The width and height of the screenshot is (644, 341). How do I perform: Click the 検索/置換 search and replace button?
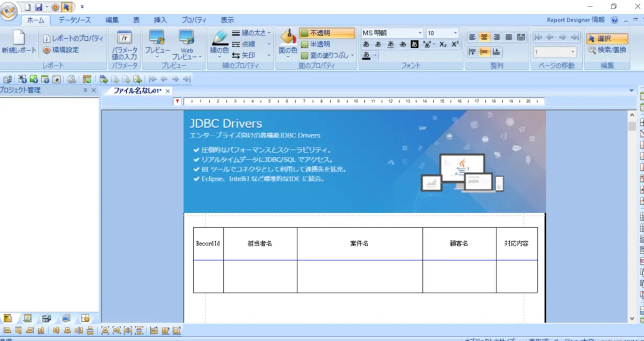(607, 50)
